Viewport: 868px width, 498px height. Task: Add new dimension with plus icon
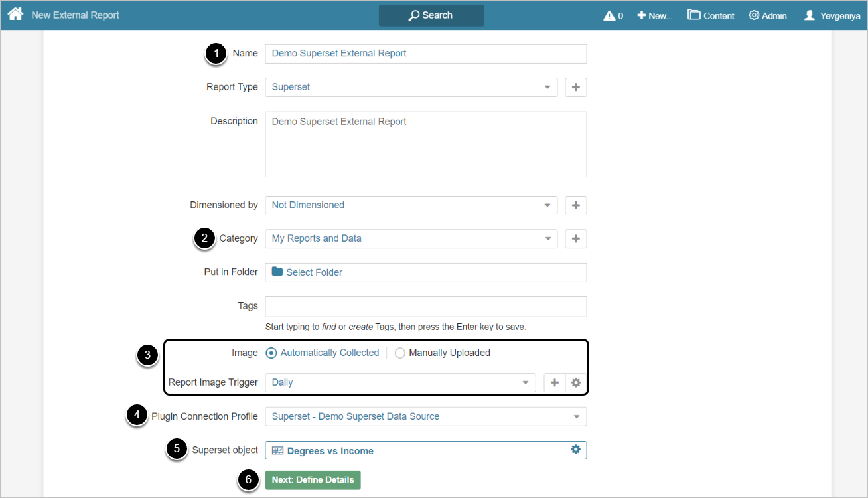[x=575, y=205]
